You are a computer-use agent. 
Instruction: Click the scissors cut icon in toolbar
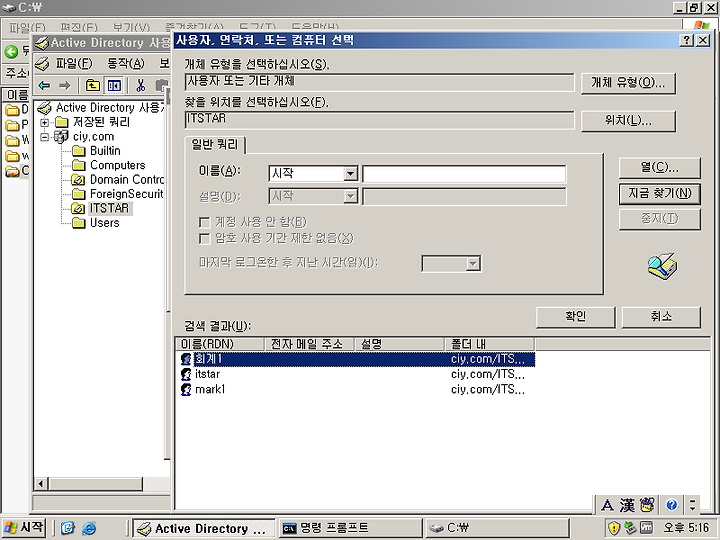point(141,85)
